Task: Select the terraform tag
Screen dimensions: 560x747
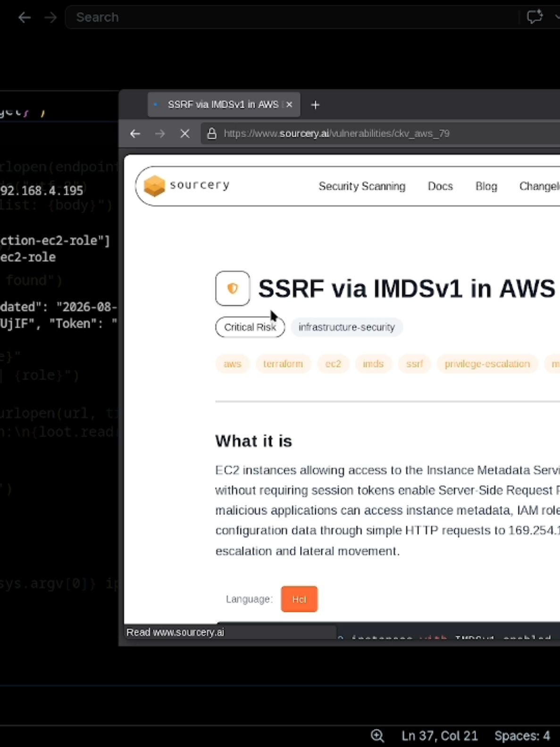Action: [283, 364]
